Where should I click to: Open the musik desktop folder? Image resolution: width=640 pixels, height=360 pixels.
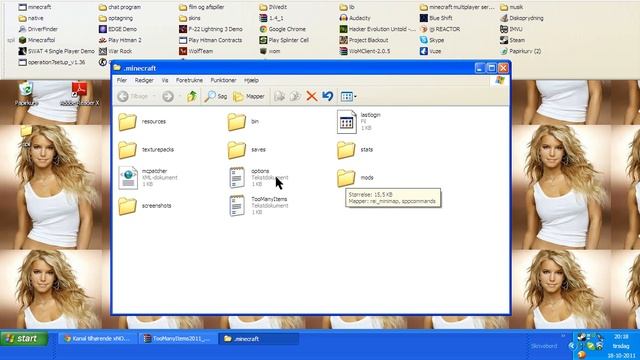click(512, 7)
